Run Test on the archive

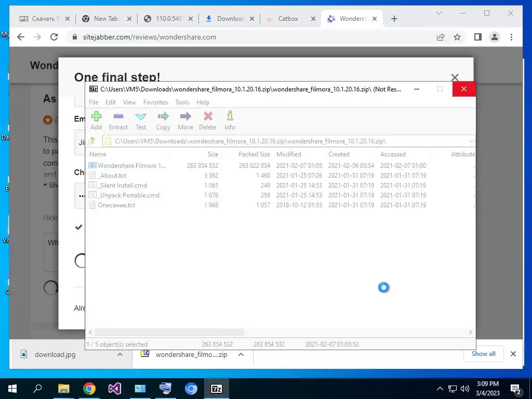coord(140,121)
